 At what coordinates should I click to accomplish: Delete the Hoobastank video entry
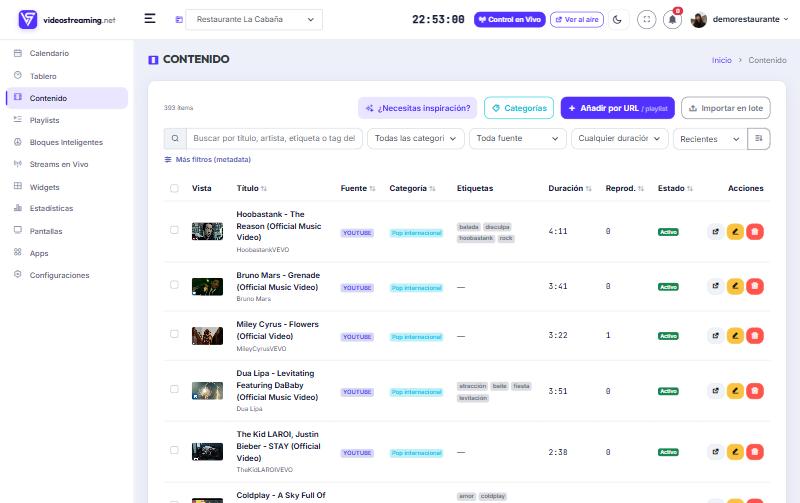755,232
